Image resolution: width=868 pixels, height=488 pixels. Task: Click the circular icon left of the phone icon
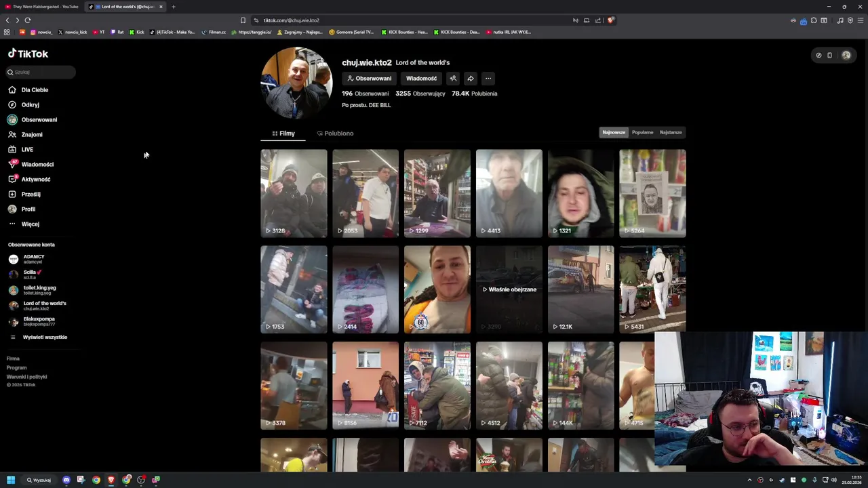coord(818,55)
